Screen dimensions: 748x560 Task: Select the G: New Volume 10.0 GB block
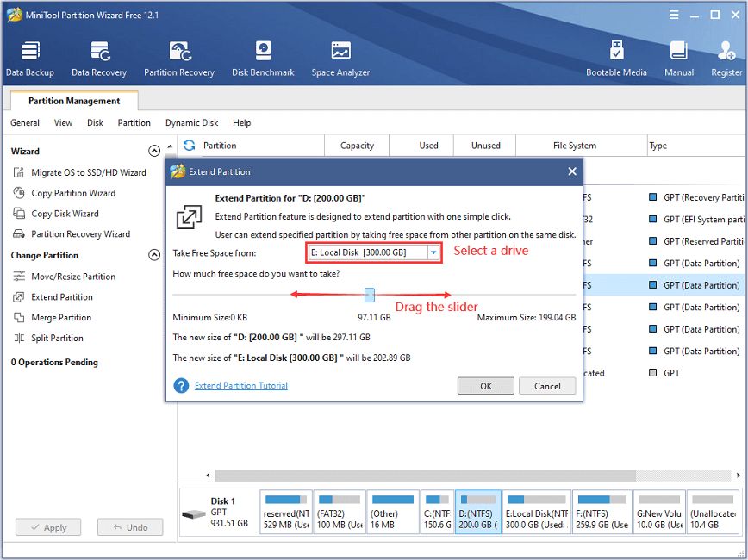(x=659, y=512)
